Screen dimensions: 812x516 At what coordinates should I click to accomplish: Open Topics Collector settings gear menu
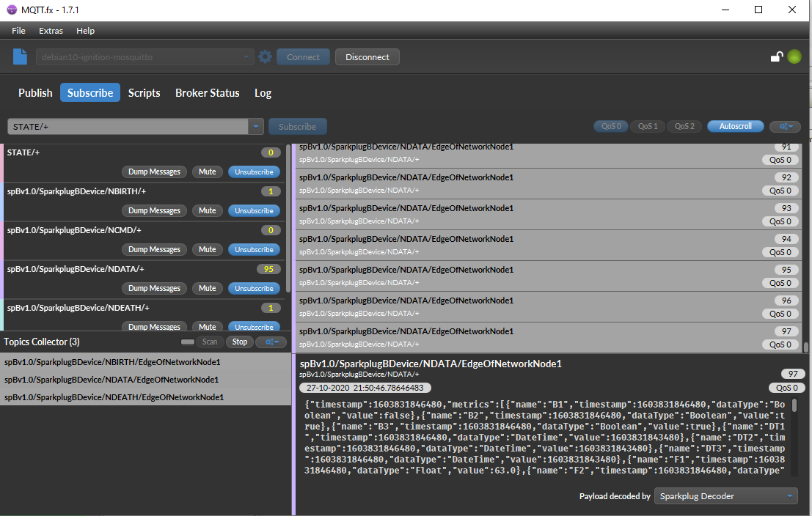[x=271, y=342]
